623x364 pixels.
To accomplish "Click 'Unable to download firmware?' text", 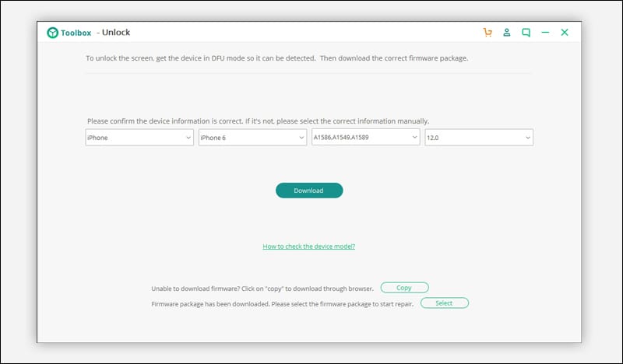I will tap(262, 289).
